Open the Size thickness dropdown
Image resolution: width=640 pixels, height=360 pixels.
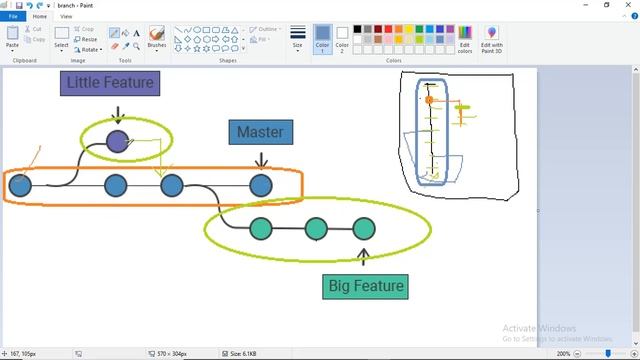tap(298, 40)
